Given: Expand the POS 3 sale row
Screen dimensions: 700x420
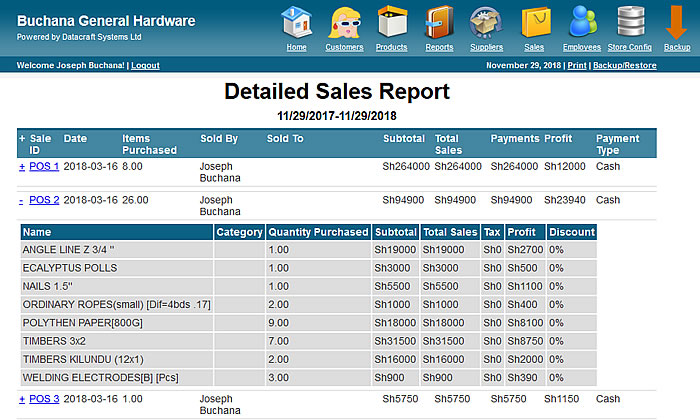Looking at the screenshot, I should [x=22, y=399].
